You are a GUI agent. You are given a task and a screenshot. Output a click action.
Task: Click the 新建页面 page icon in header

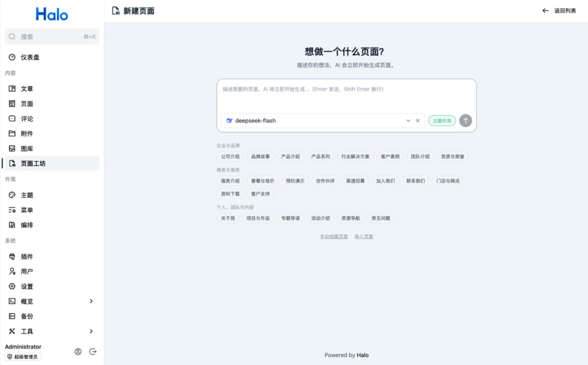(116, 11)
